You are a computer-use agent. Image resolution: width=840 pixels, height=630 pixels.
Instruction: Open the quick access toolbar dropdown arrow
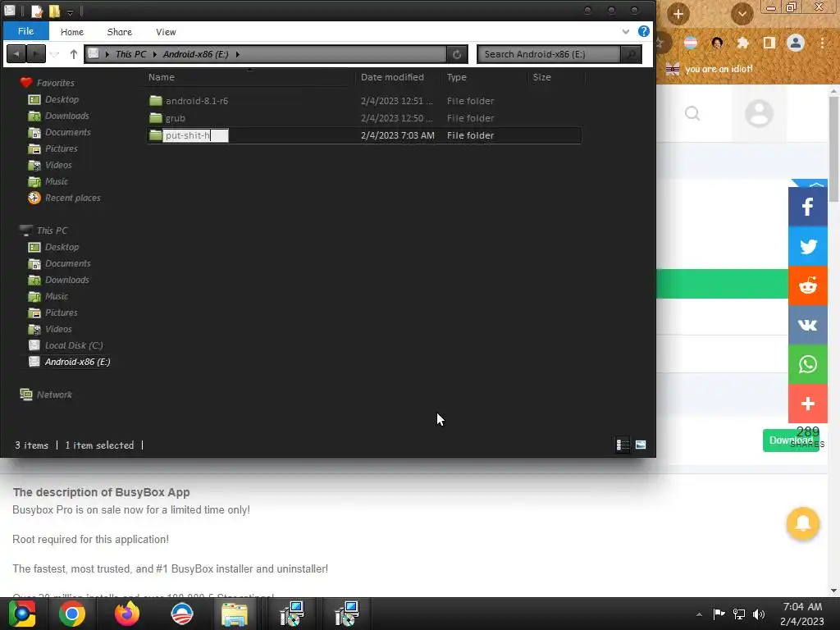click(70, 11)
